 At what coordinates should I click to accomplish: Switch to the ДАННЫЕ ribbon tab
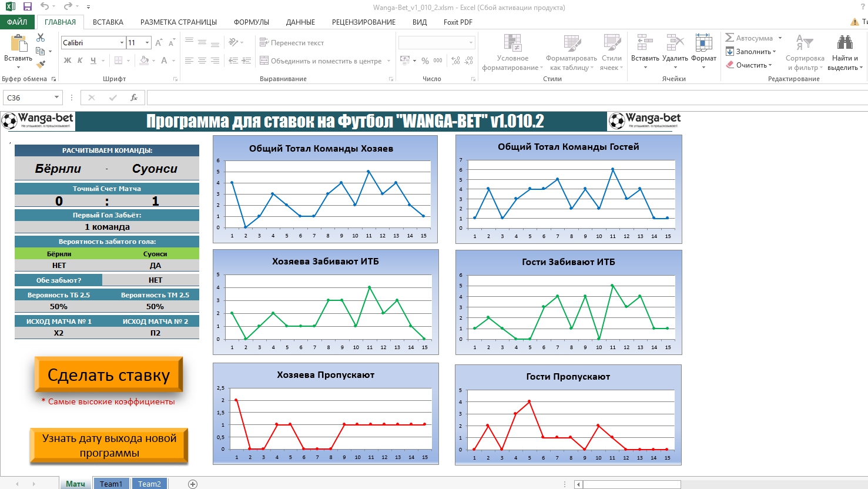pos(300,22)
